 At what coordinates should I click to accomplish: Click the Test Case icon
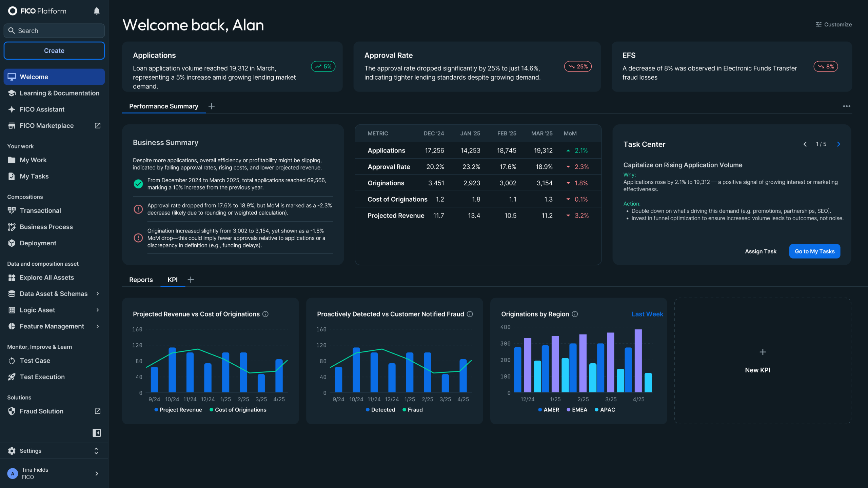pyautogui.click(x=12, y=361)
